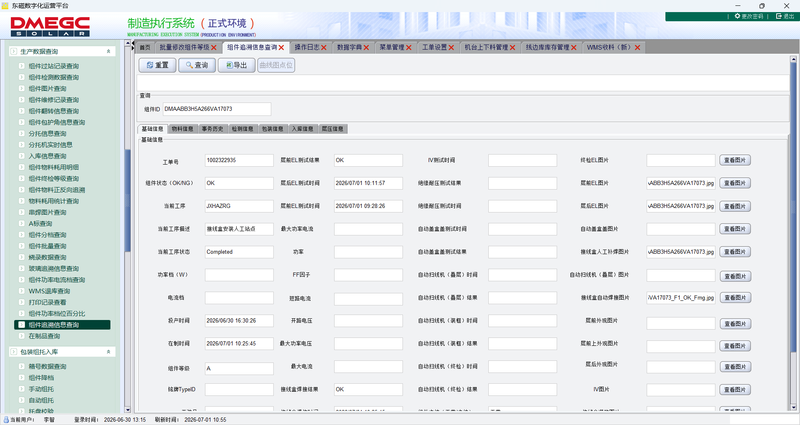
Task: Open 在制品查询 in sidebar
Action: click(x=44, y=336)
